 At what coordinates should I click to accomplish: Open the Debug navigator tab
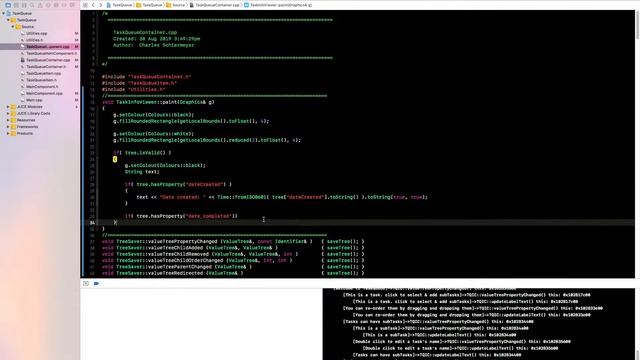(x=56, y=5)
